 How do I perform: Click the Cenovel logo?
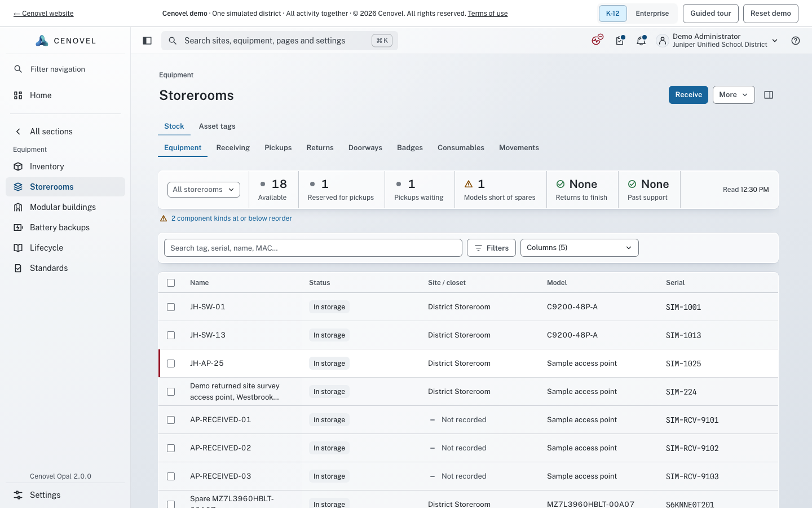66,41
